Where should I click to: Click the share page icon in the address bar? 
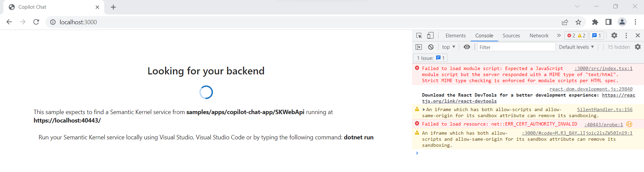pos(565,22)
